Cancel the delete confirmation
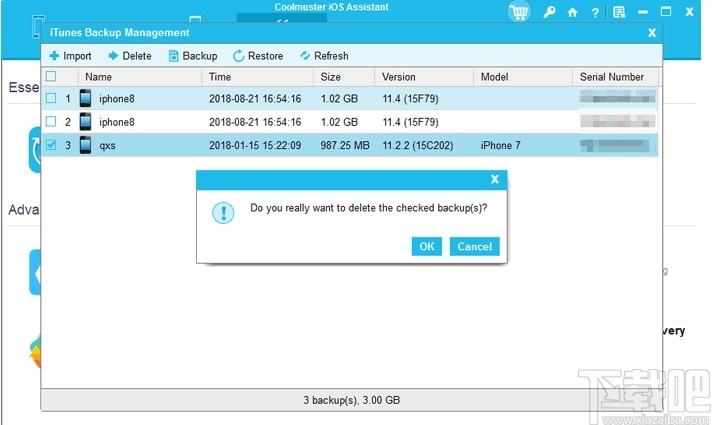The image size is (713, 425). (475, 246)
